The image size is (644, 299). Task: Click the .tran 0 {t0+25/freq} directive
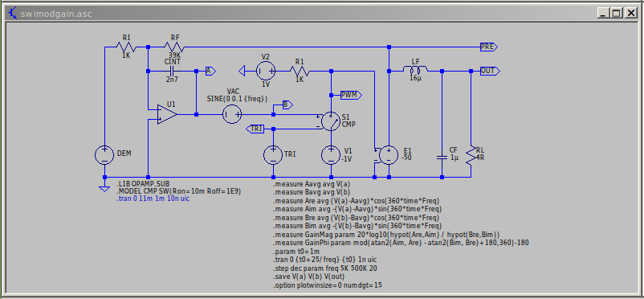(325, 260)
